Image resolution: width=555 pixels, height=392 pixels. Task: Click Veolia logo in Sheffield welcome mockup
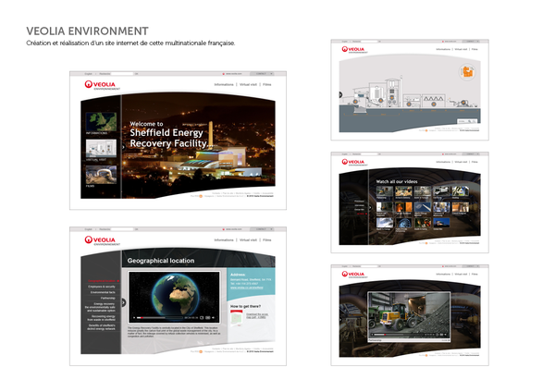tap(103, 85)
